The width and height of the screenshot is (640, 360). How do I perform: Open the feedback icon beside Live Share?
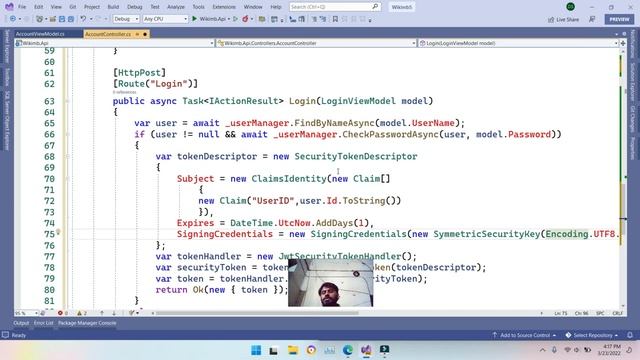pos(592,19)
